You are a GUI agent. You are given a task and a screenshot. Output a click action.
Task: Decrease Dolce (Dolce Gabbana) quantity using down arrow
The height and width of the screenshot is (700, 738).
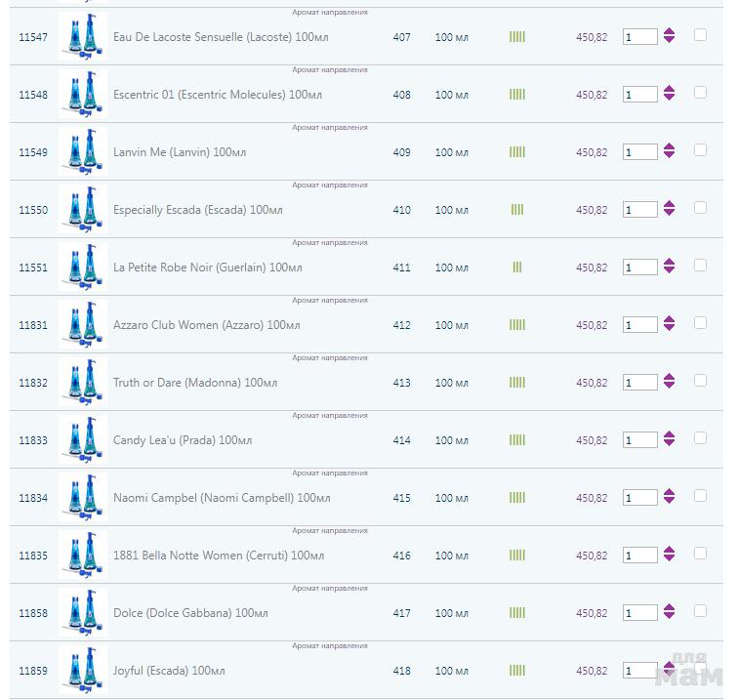coord(669,617)
